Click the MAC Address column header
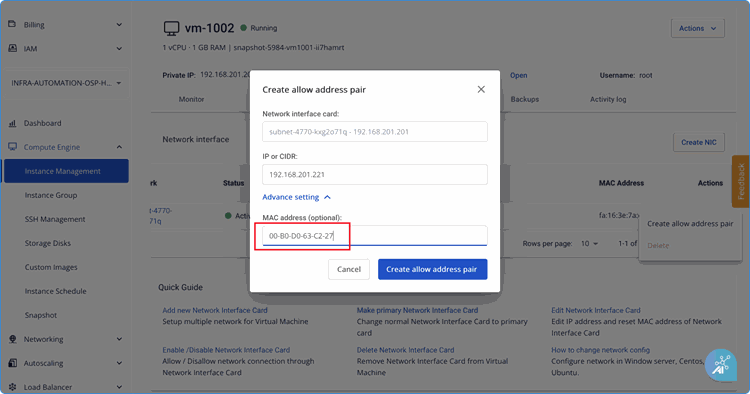750x394 pixels. [x=621, y=183]
